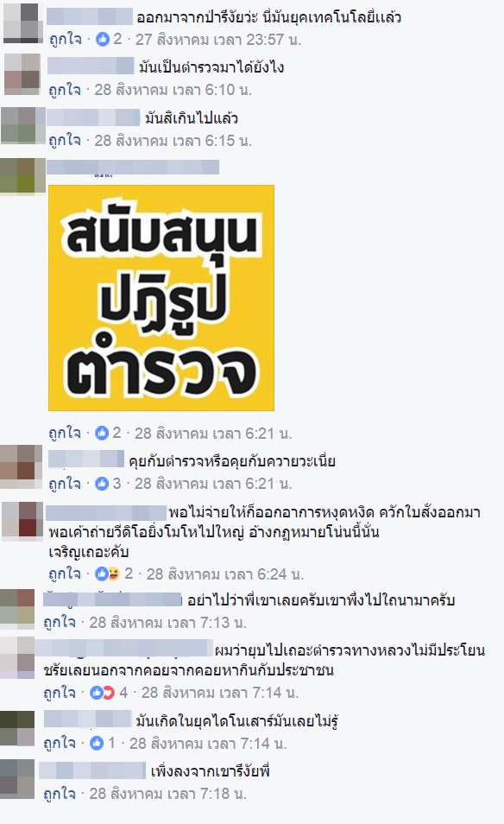Click ถูกใจ under the 7:18 comment
This screenshot has width=504, height=824.
pos(60,794)
